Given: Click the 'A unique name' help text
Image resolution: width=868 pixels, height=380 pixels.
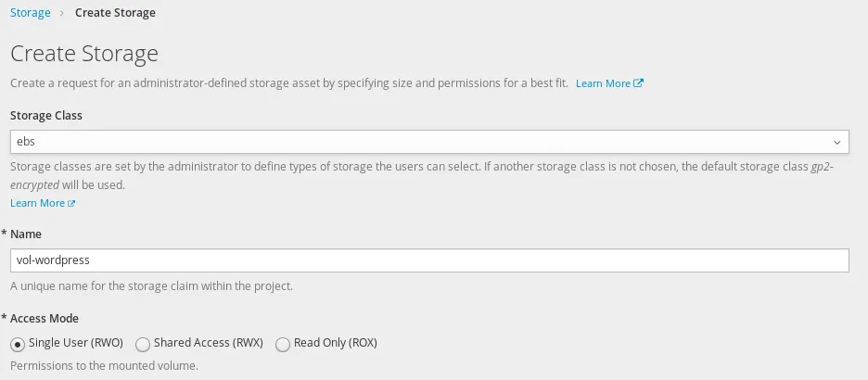Looking at the screenshot, I should pyautogui.click(x=151, y=285).
